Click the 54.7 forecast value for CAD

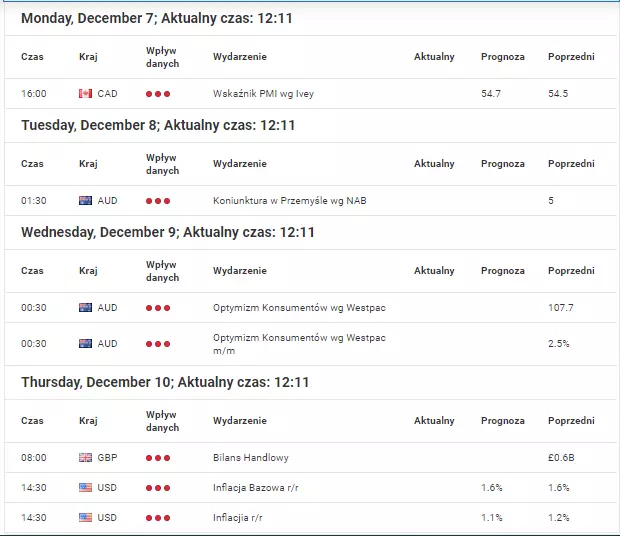point(491,94)
